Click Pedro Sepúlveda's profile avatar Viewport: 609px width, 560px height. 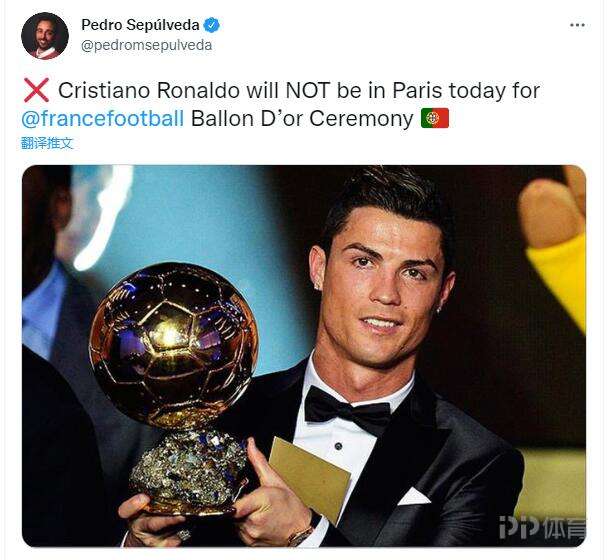point(45,35)
